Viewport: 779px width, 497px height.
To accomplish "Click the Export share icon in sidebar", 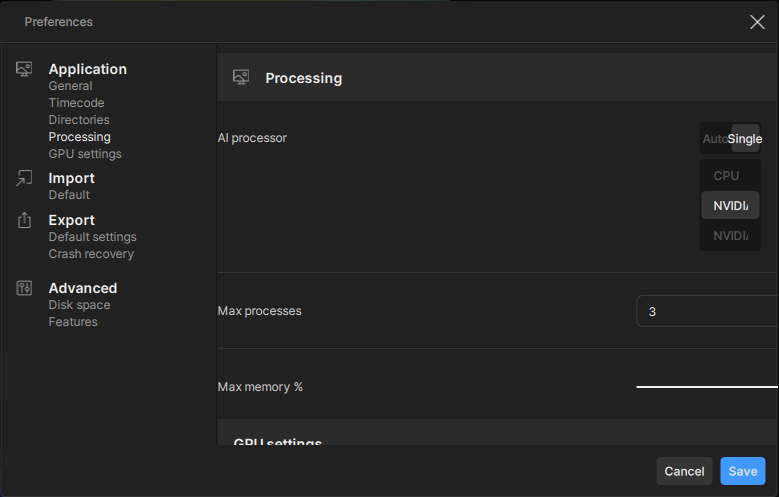I will coord(25,220).
